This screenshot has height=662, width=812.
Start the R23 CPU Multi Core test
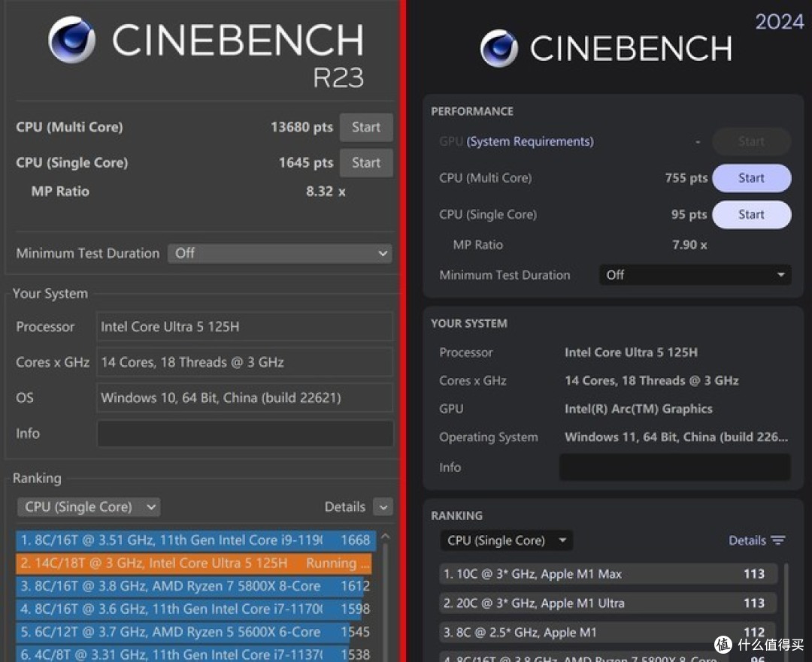coord(366,127)
